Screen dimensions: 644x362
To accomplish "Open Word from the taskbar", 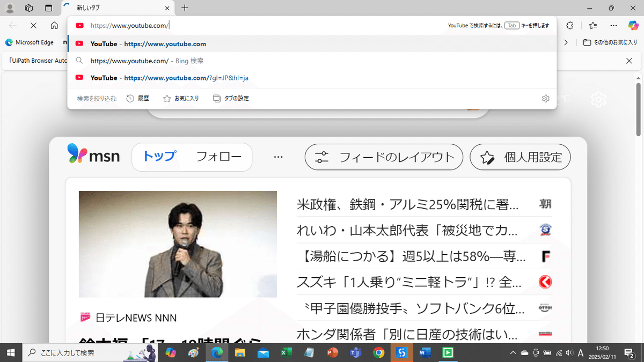I will pyautogui.click(x=425, y=352).
